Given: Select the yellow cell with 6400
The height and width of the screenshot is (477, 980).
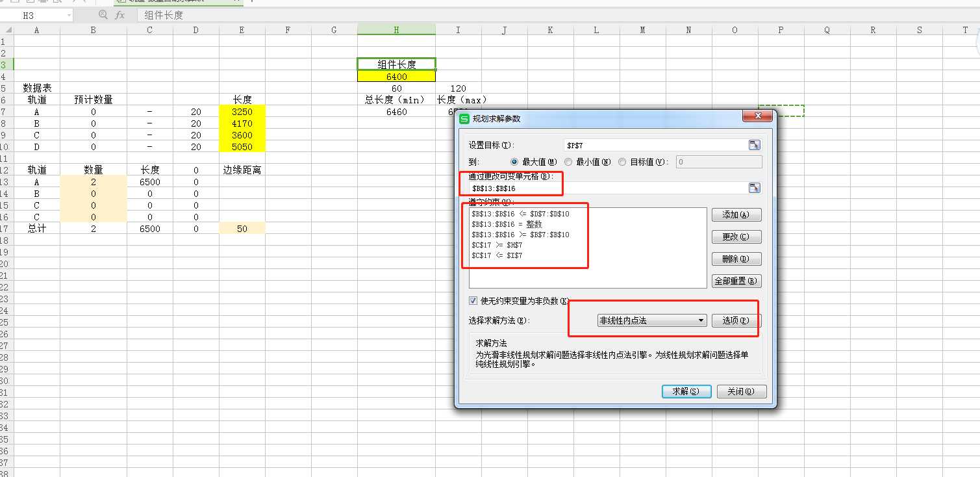Looking at the screenshot, I should (396, 76).
